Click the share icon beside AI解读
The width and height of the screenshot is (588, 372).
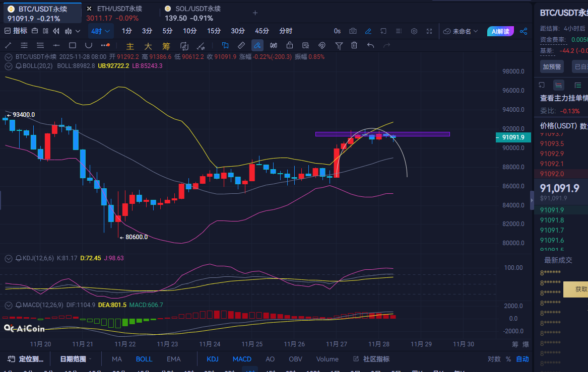(524, 31)
